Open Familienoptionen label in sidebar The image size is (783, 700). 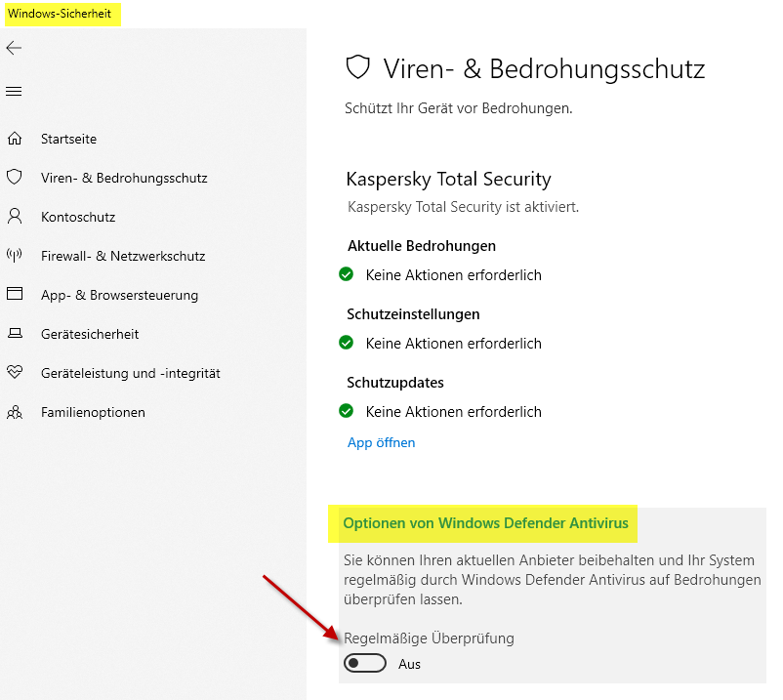coord(93,412)
